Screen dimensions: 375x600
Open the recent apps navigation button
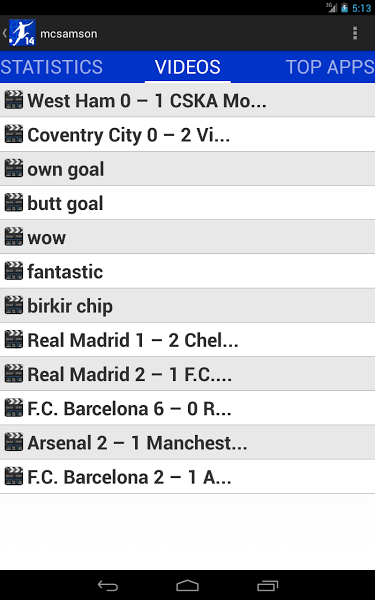pos(267,585)
